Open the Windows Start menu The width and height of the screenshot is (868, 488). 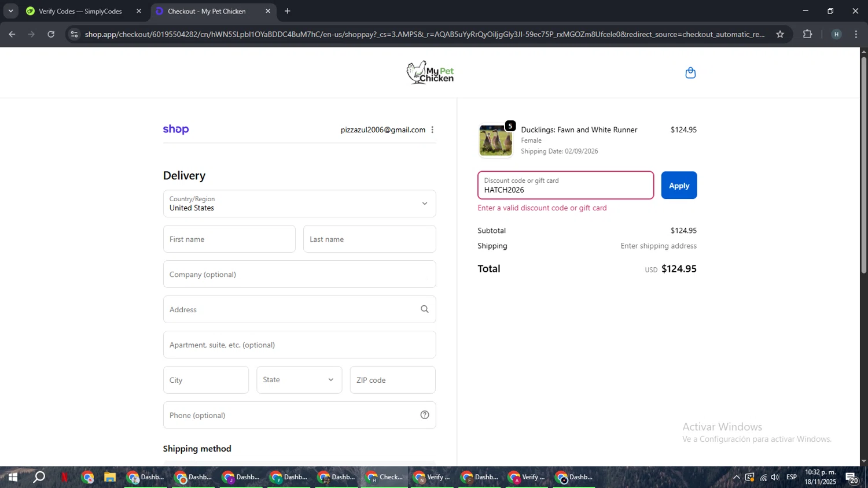tap(13, 477)
